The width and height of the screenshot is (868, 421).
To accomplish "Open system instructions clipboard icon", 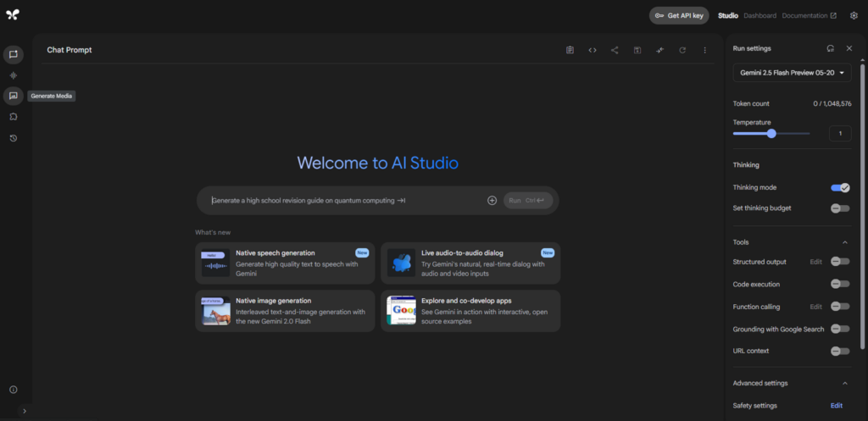I will pos(570,50).
